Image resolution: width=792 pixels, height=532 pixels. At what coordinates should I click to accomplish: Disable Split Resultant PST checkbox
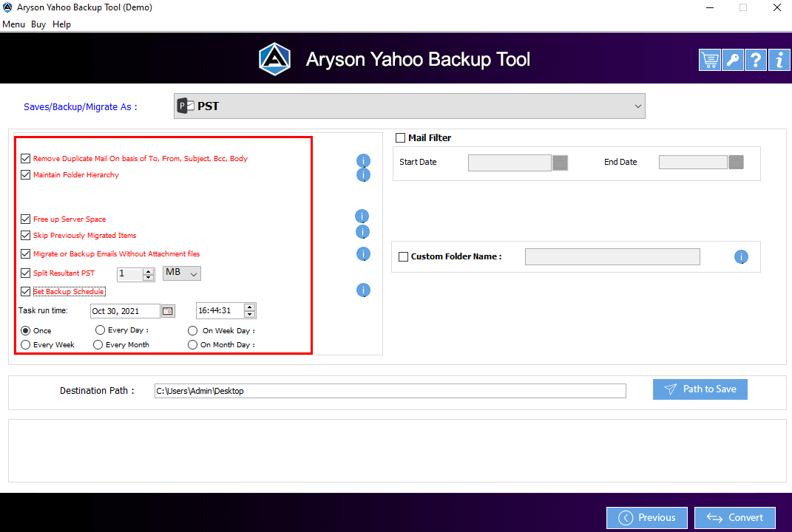pos(25,273)
